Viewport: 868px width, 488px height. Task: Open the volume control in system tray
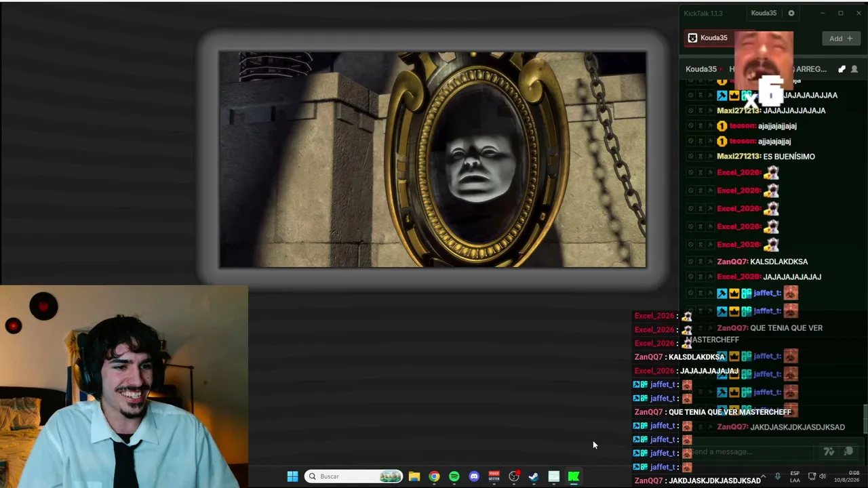pos(823,476)
